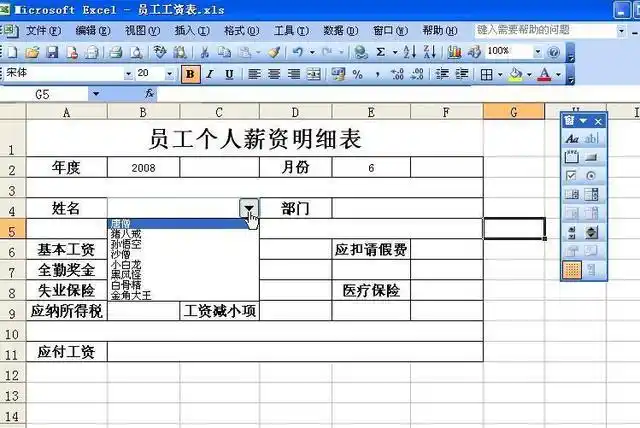Click the Increase Decimal icon

397,74
